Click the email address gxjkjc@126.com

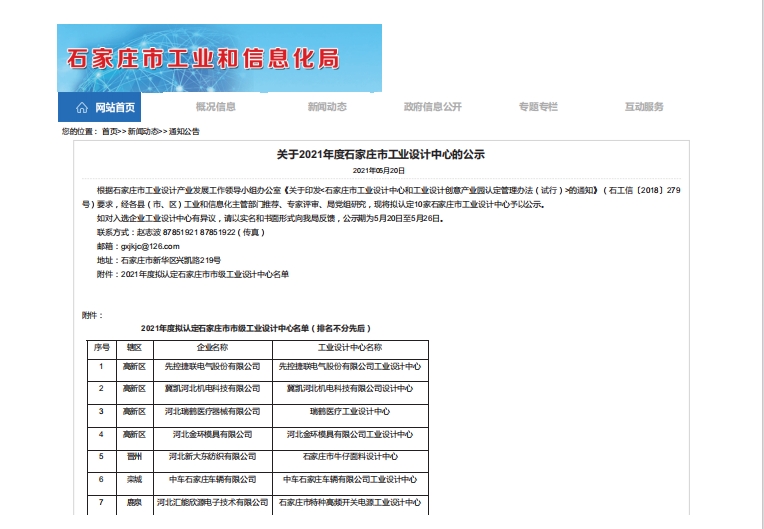click(x=149, y=246)
